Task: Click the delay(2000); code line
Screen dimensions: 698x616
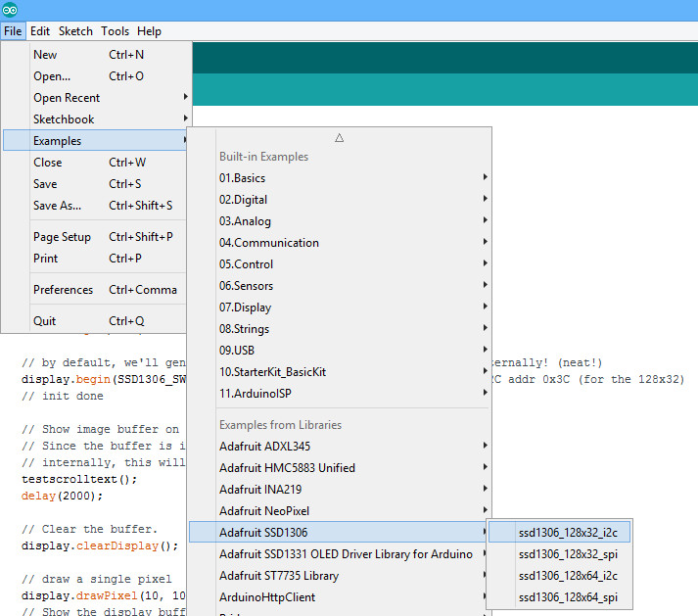Action: tap(62, 496)
